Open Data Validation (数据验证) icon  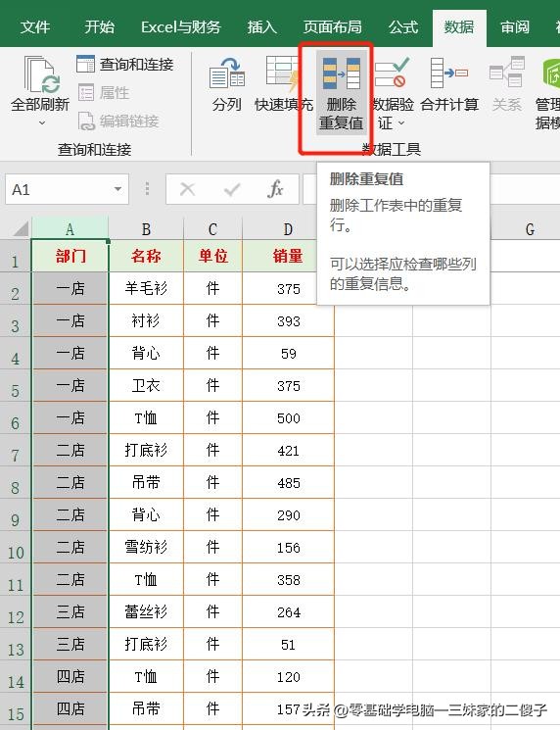click(x=392, y=73)
